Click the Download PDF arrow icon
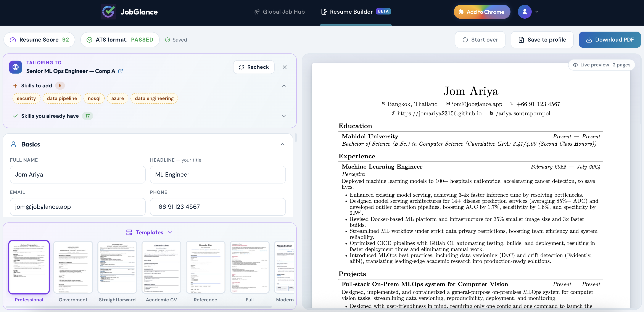This screenshot has height=312, width=644. click(589, 40)
